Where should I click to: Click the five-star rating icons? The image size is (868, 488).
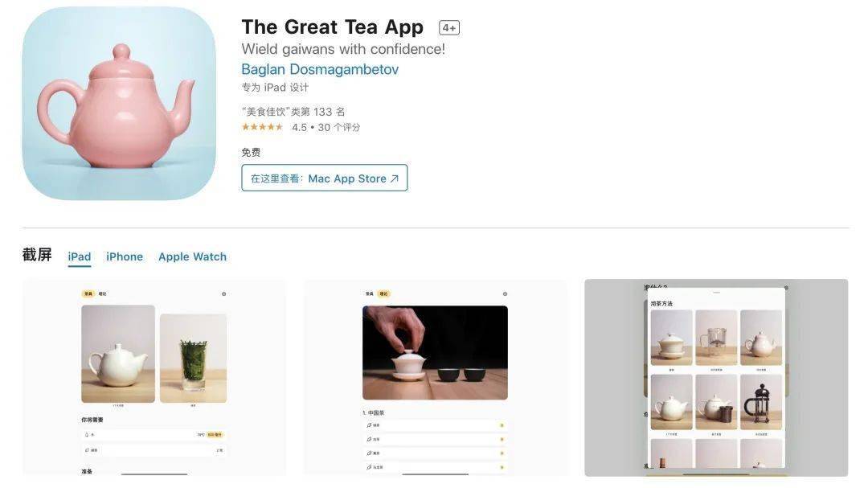pyautogui.click(x=262, y=127)
